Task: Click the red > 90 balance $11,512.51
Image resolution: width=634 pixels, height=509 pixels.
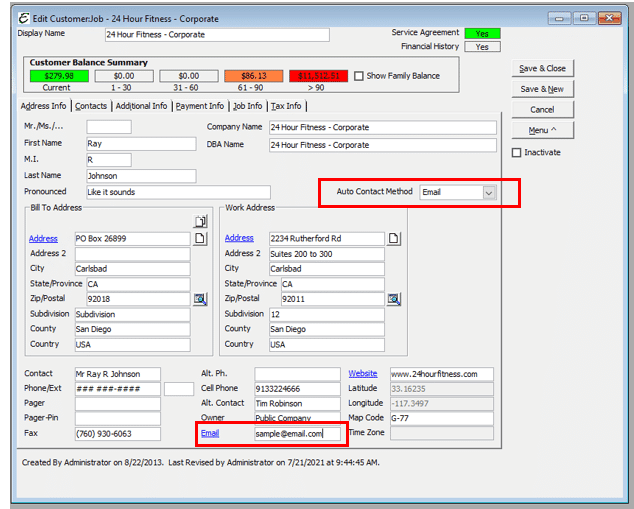Action: [x=318, y=76]
